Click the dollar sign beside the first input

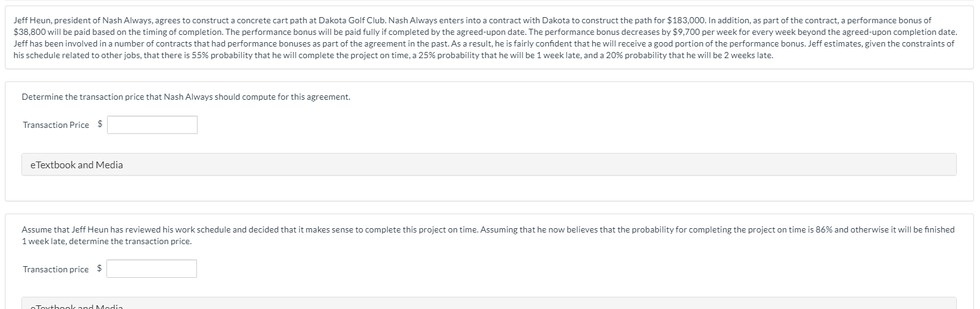100,124
